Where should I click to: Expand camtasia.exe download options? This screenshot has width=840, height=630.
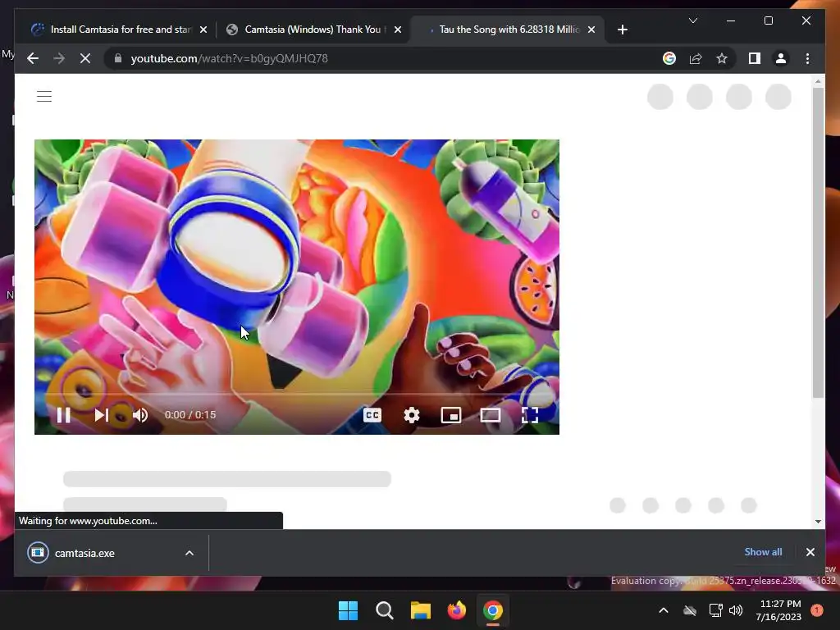tap(189, 553)
